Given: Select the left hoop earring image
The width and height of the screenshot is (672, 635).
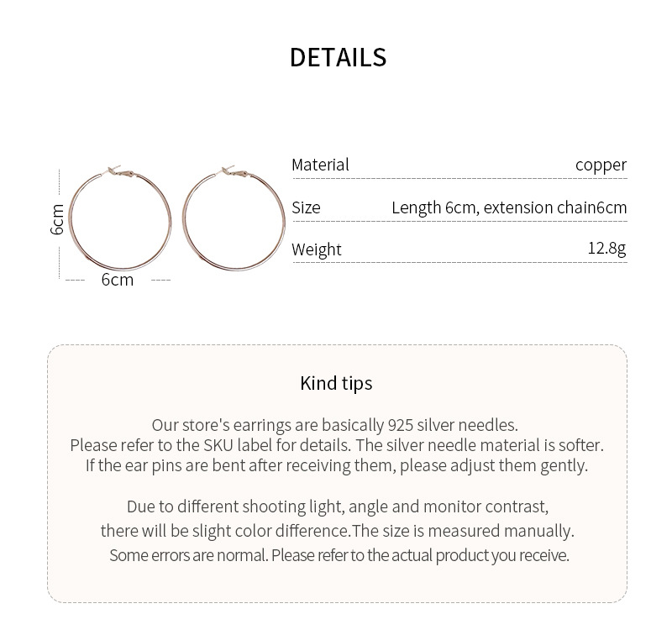Looking at the screenshot, I should tap(120, 219).
